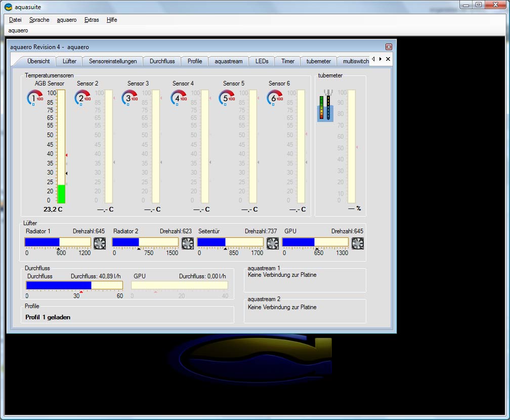Click the Sensor 4 gauge icon
The image size is (510, 420).
click(179, 98)
